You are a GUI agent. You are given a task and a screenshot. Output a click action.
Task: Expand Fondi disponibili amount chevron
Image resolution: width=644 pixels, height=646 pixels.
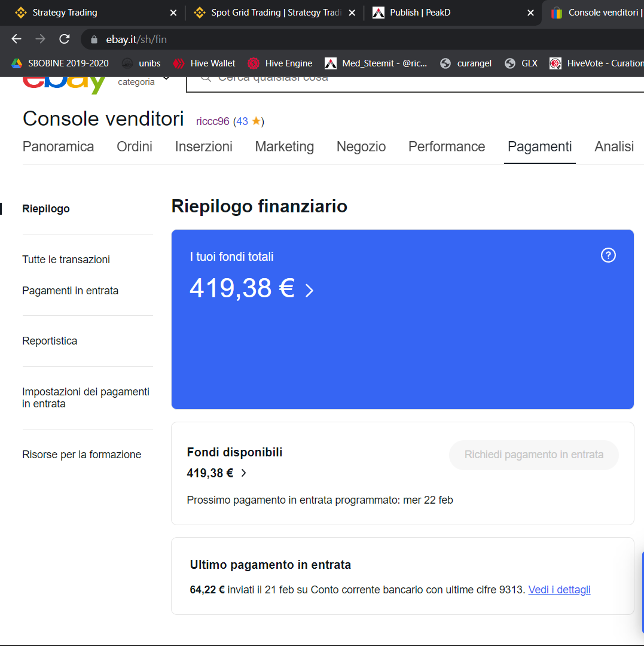click(243, 473)
